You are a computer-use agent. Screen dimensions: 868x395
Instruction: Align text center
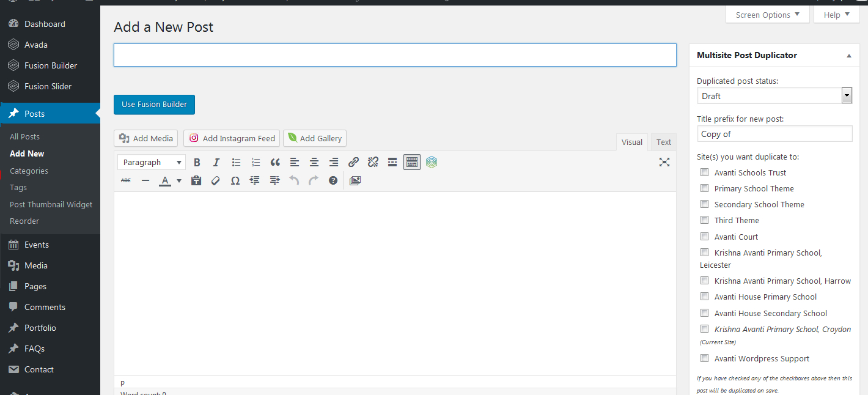(x=314, y=162)
